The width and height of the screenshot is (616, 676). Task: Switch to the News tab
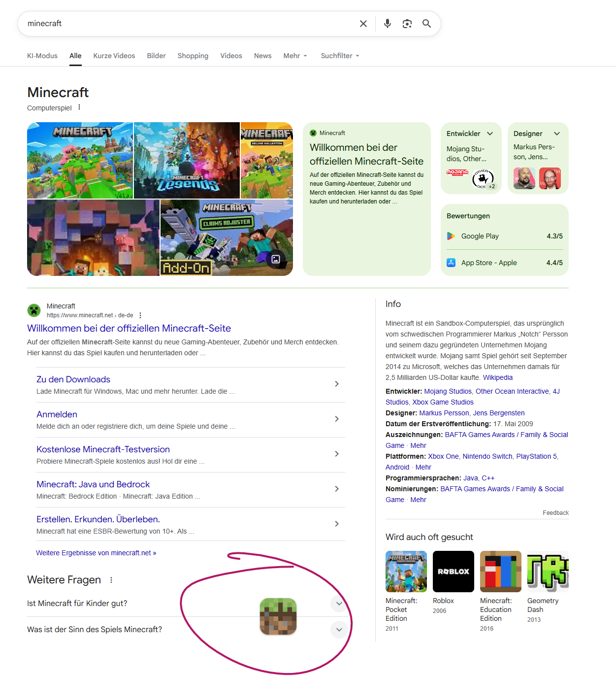pyautogui.click(x=262, y=56)
